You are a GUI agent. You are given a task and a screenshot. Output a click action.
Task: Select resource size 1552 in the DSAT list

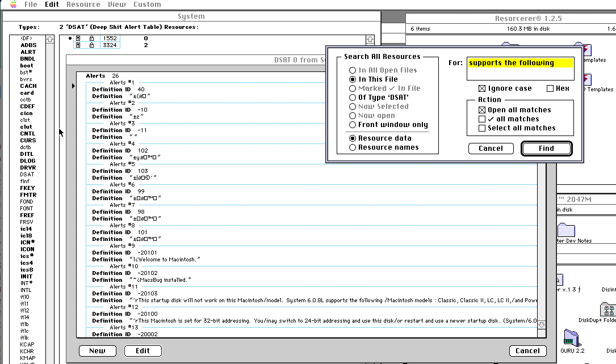coord(110,39)
